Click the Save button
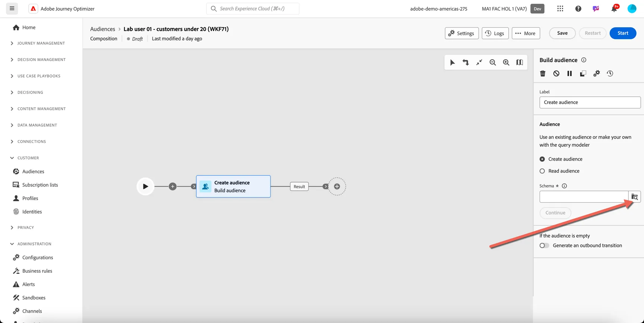Viewport: 644px width, 323px height. tap(562, 33)
